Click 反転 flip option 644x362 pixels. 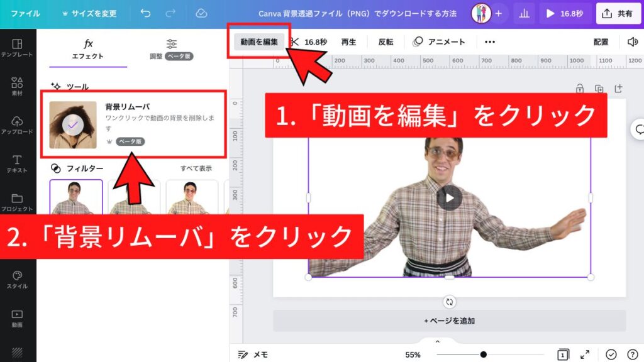386,41
